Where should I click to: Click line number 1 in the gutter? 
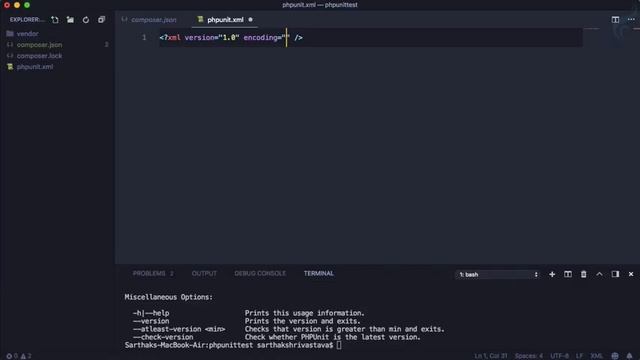point(144,38)
